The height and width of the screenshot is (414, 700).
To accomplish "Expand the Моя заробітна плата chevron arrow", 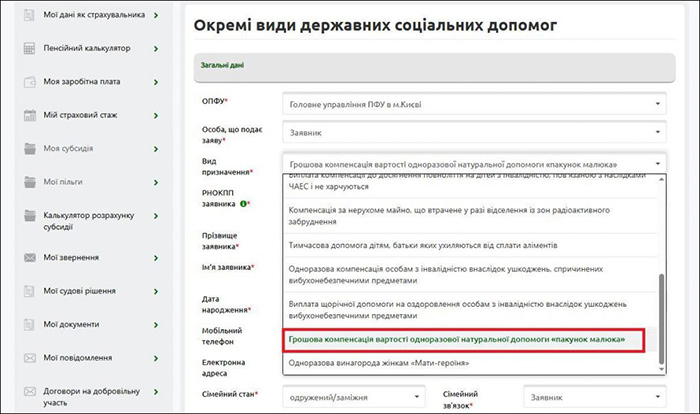I will click(156, 82).
